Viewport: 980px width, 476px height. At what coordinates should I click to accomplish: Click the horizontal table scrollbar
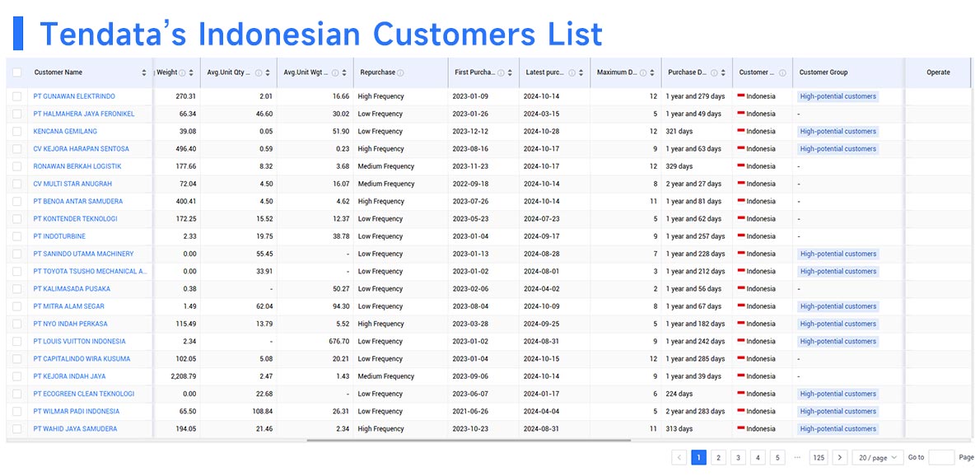(x=469, y=441)
